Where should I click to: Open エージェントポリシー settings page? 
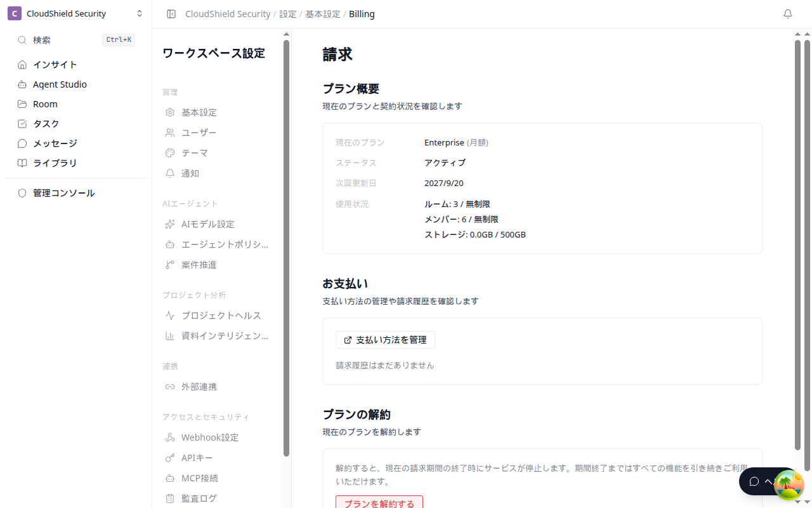coord(217,244)
